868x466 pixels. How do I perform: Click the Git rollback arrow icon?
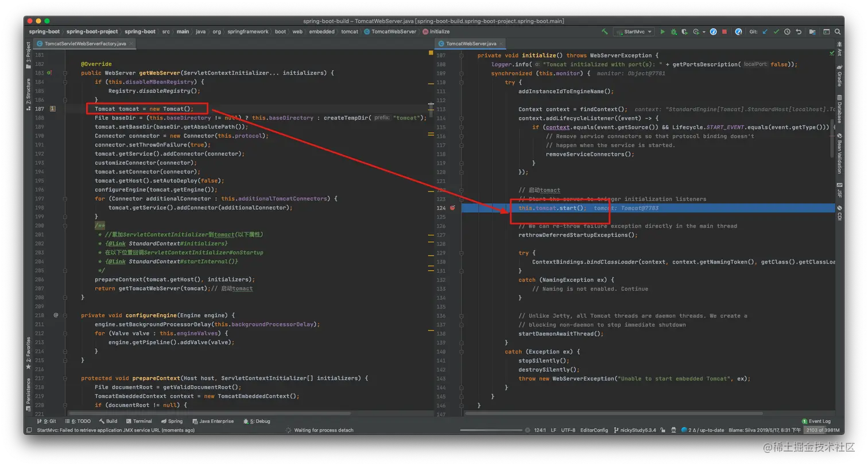click(799, 32)
